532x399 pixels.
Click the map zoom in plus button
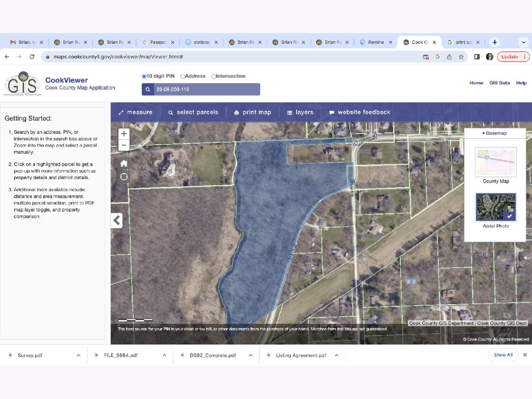pos(124,133)
